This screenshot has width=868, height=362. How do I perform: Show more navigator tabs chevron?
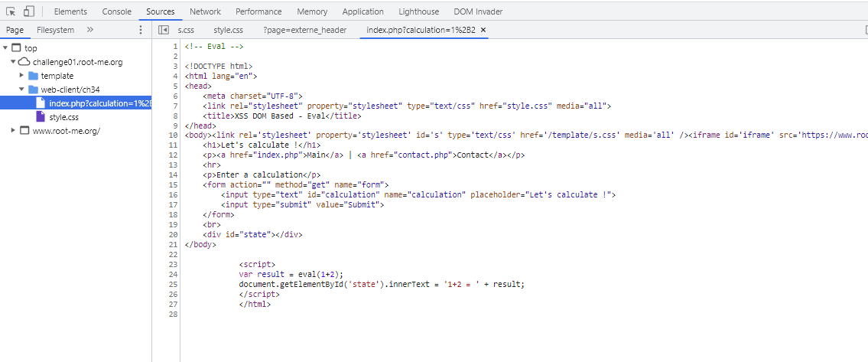90,30
